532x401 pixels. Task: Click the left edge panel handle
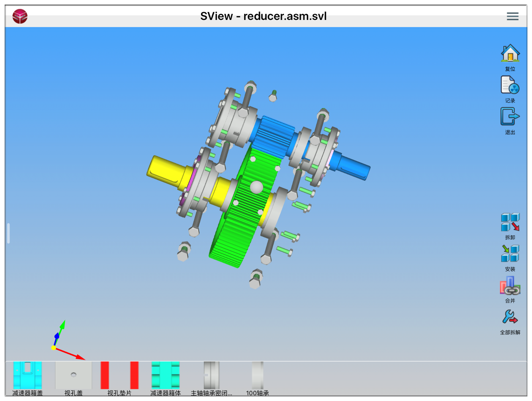(x=9, y=233)
